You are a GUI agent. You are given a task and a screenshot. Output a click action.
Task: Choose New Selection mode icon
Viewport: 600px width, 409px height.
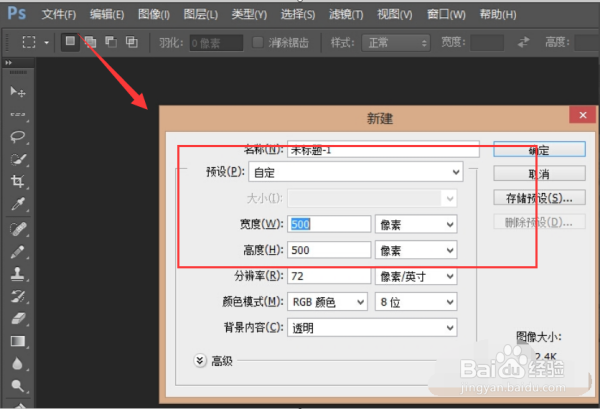click(x=70, y=42)
